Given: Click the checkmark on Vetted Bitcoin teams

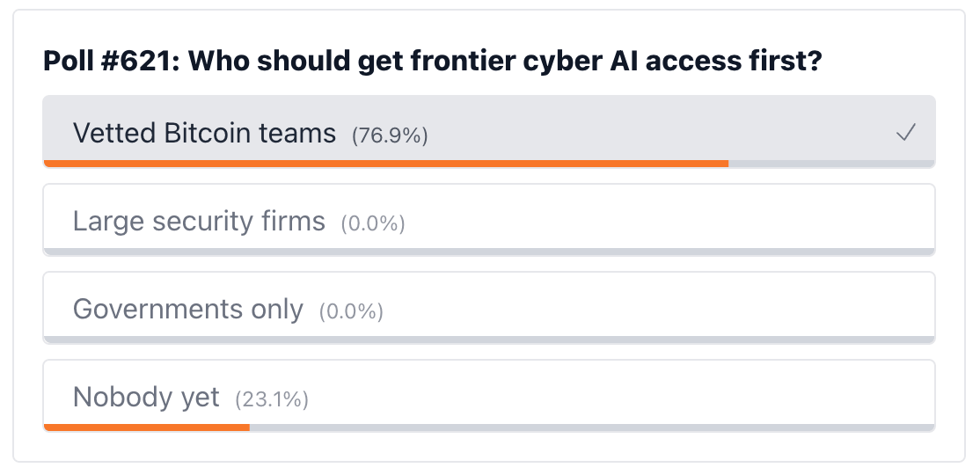Looking at the screenshot, I should 905,133.
